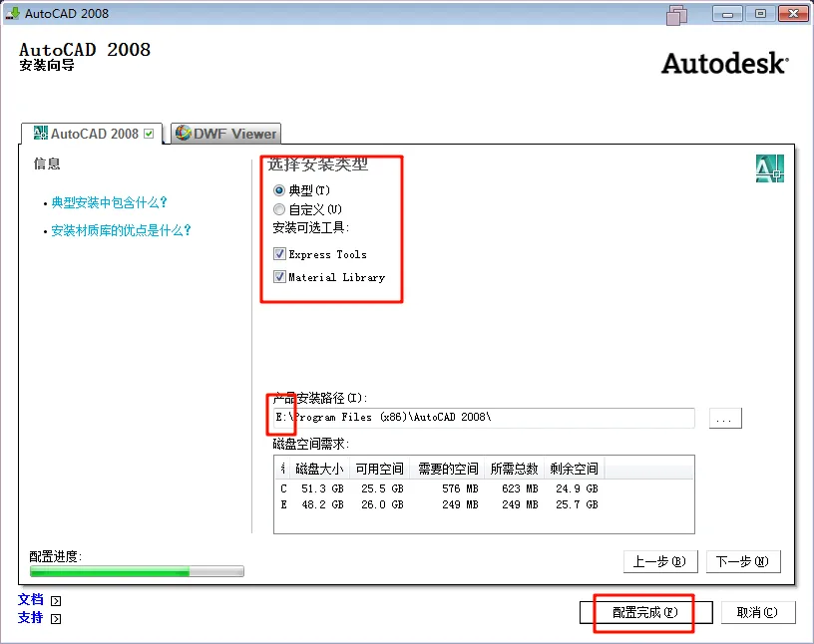The height and width of the screenshot is (644, 814).
Task: Maximize the AutoCAD 2008 installer window
Action: [x=760, y=14]
